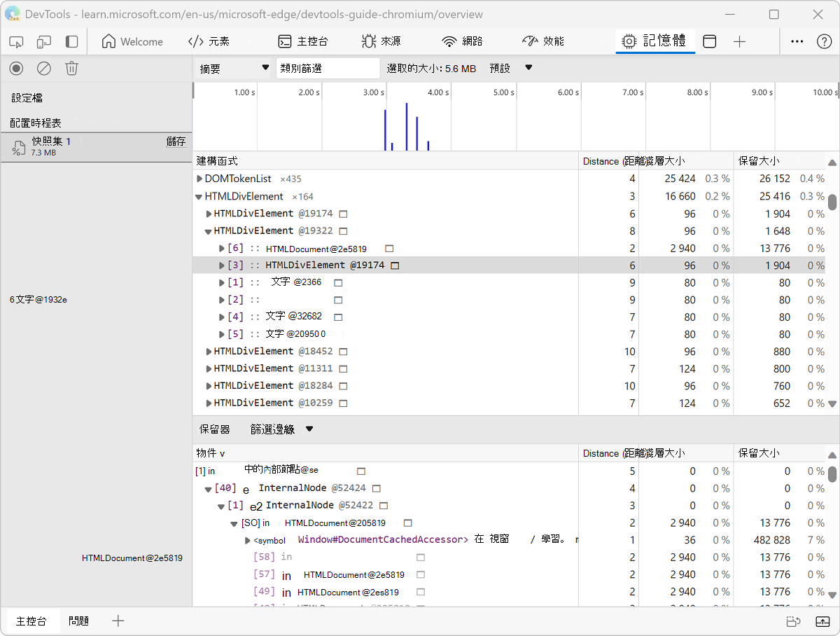Collapse the [1] InternalNode @52422 row
This screenshot has height=636, width=840.
(x=221, y=506)
